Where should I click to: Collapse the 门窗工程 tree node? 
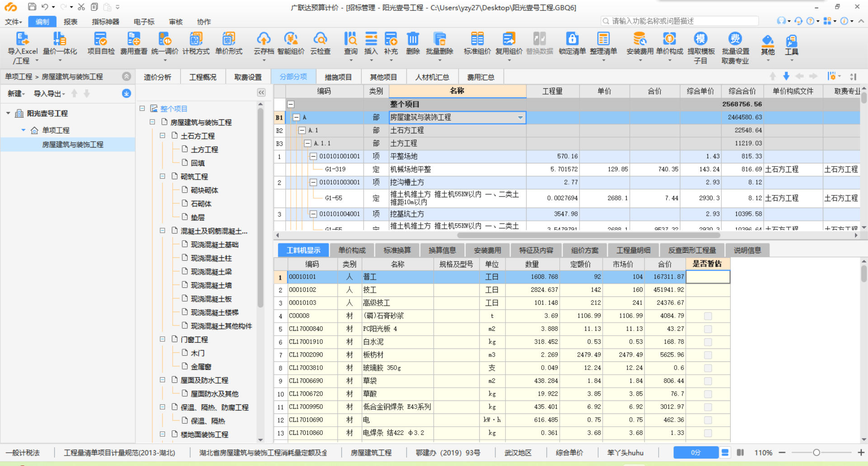tap(162, 339)
